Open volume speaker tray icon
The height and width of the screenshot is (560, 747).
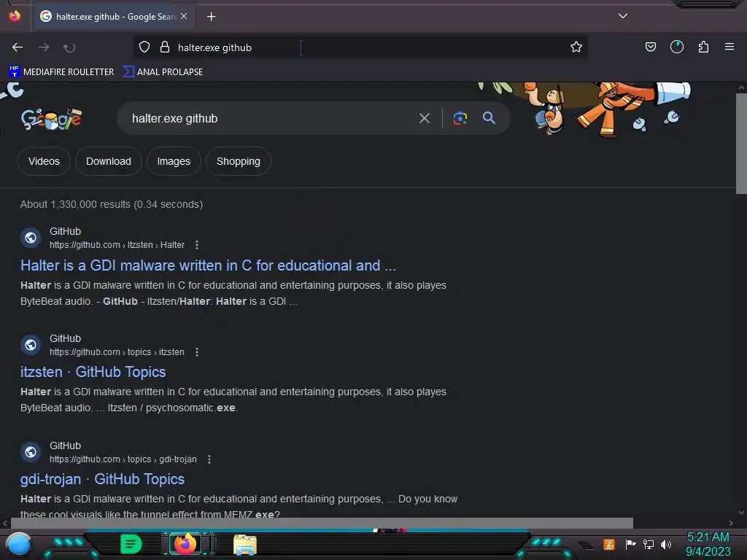(x=666, y=544)
